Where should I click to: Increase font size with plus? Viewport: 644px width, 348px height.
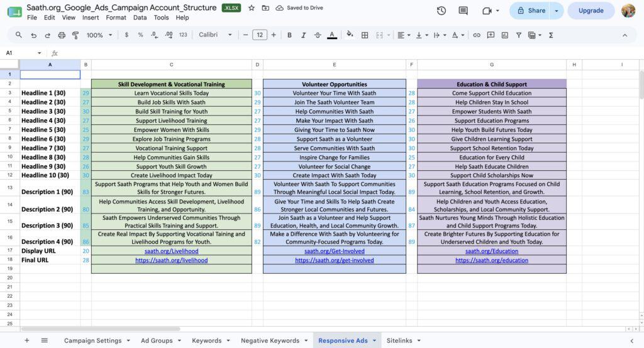pos(274,35)
